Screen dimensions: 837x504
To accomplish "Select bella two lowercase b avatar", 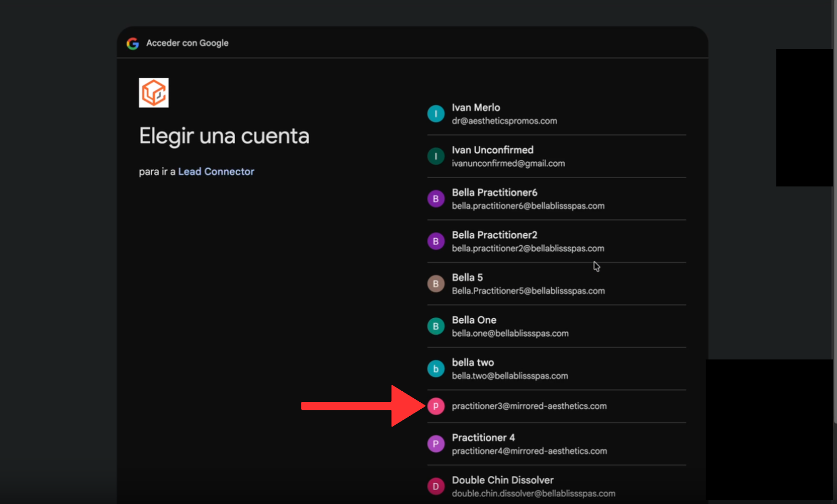I will pyautogui.click(x=436, y=369).
